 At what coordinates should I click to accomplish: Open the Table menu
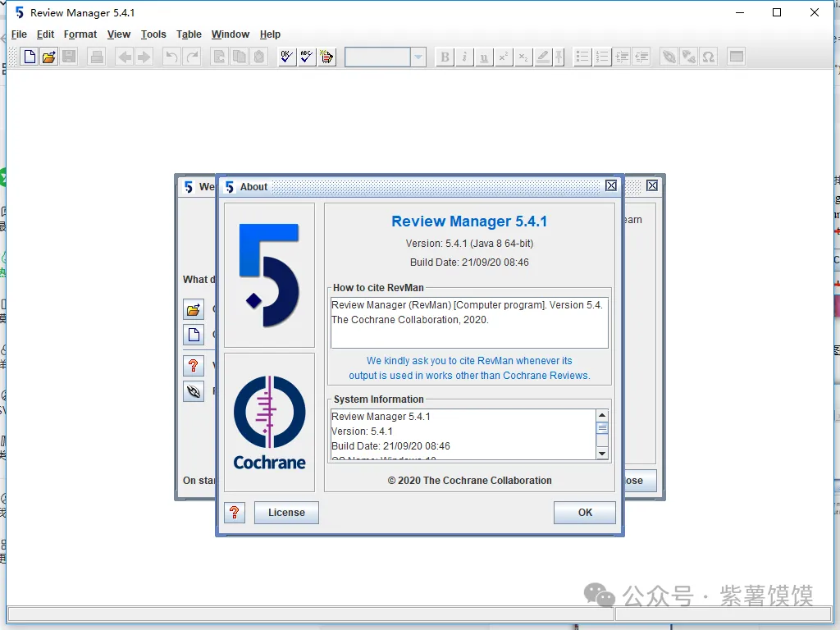click(x=189, y=34)
